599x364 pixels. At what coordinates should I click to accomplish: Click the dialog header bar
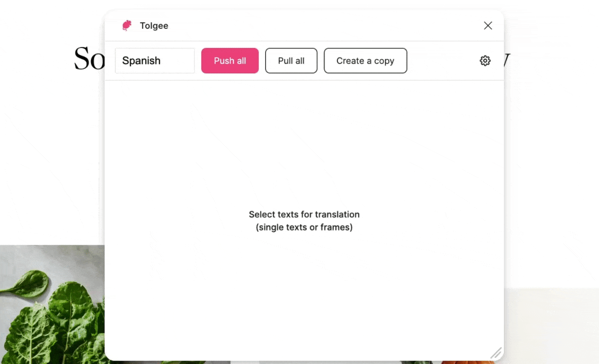[304, 25]
